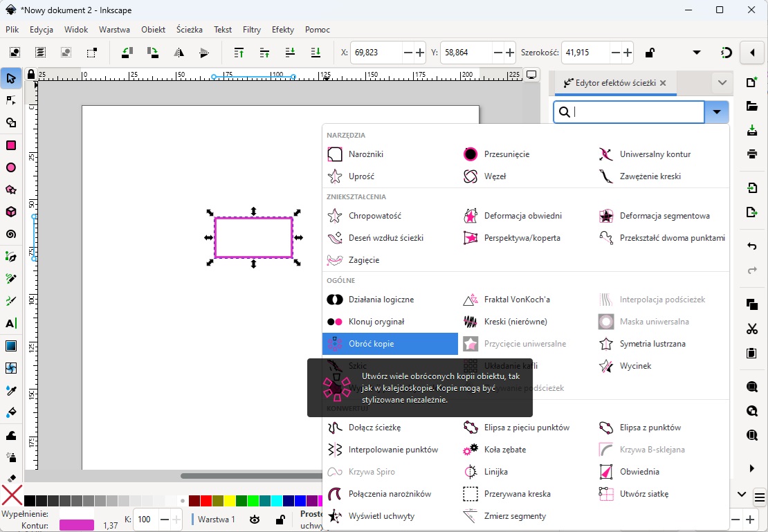The image size is (768, 532).
Task: Select the Rectangle tool
Action: coord(11,145)
